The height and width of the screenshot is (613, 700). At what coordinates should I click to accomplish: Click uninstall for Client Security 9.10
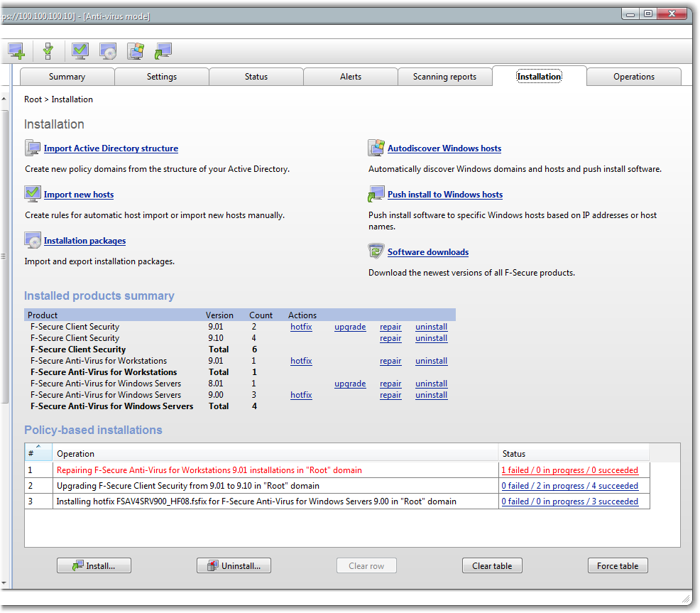point(431,338)
